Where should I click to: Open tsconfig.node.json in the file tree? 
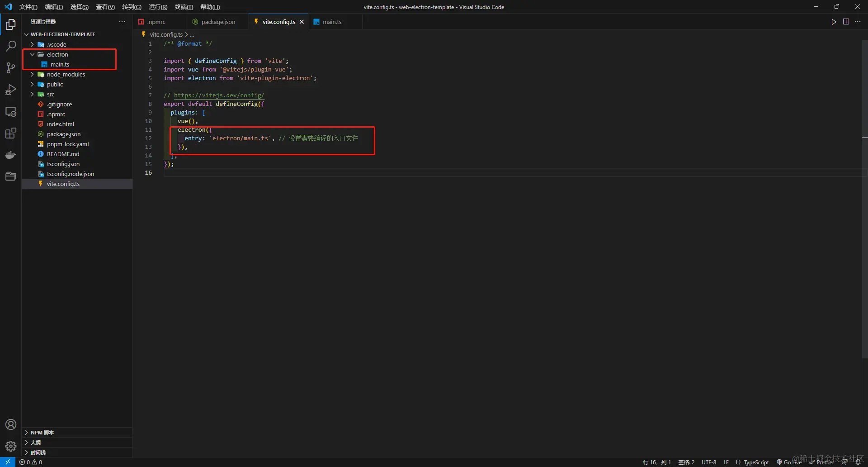click(77, 174)
